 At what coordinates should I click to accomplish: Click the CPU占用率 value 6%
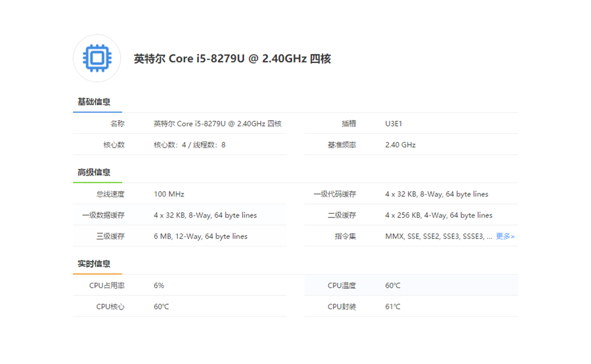(159, 285)
